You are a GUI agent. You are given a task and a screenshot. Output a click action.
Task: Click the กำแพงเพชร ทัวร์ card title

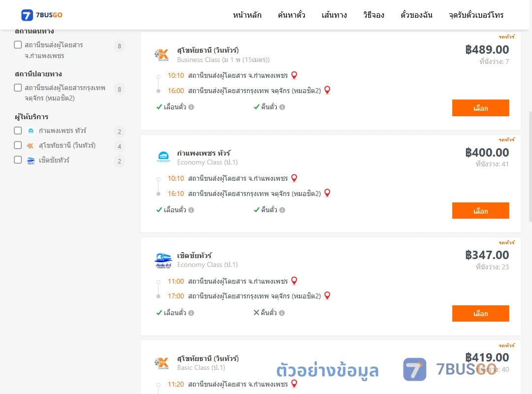pos(204,153)
